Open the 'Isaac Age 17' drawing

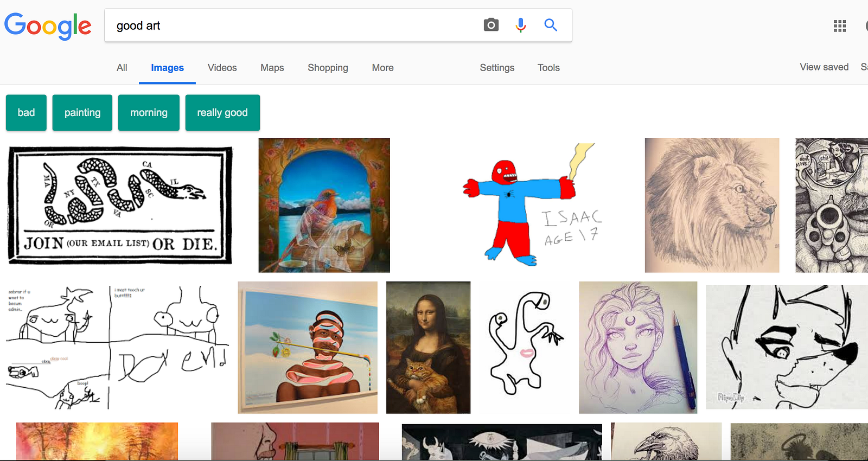click(x=532, y=206)
